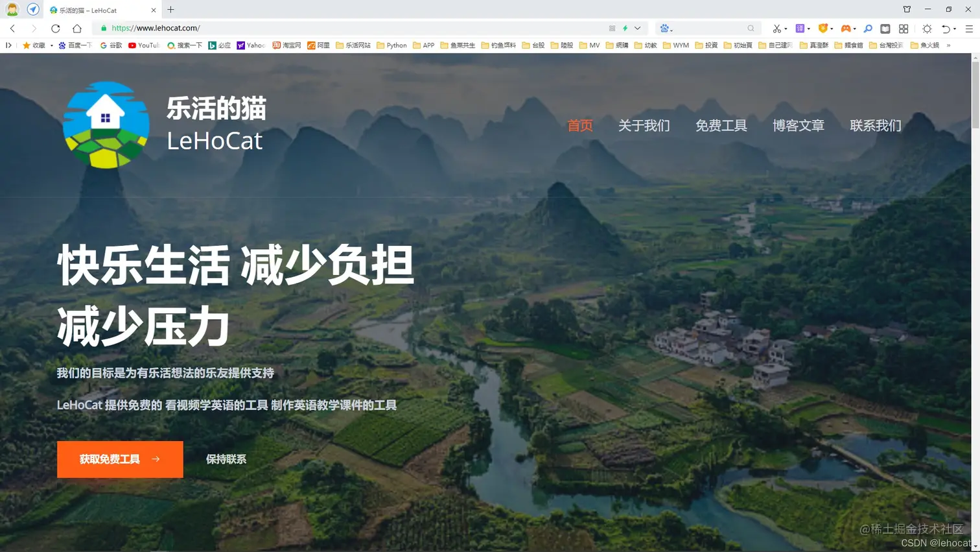The height and width of the screenshot is (552, 980).
Task: Toggle the lightning speed mode in address bar
Action: point(625,28)
